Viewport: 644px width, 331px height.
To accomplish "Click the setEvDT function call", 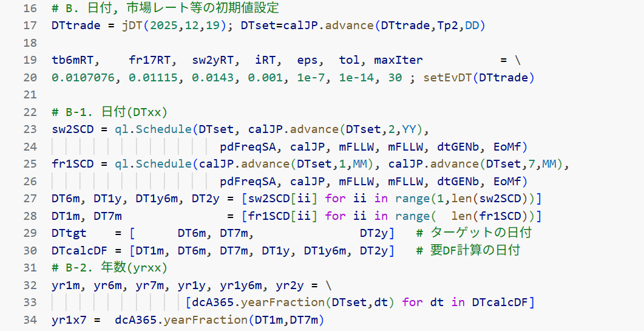I will pos(447,77).
